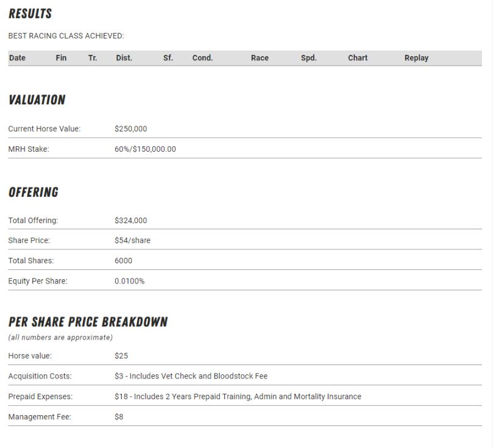Click the Dist. column header
The width and height of the screenshot is (493, 448).
point(124,58)
